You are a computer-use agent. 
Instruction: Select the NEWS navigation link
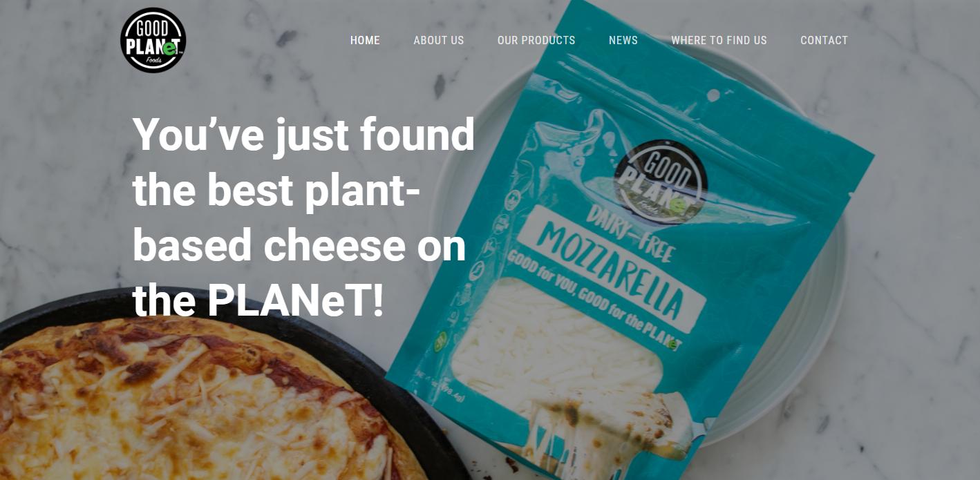(623, 40)
